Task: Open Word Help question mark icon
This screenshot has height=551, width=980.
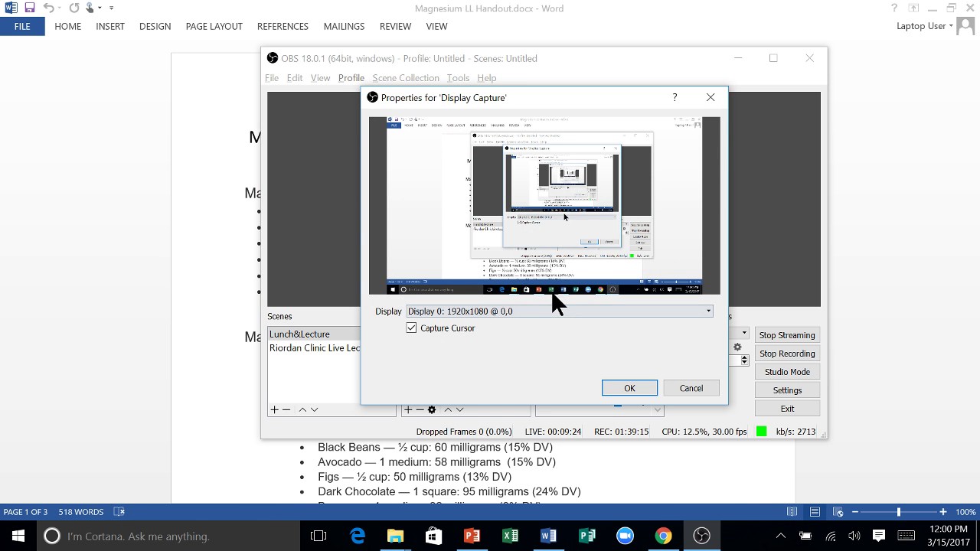Action: coord(894,8)
